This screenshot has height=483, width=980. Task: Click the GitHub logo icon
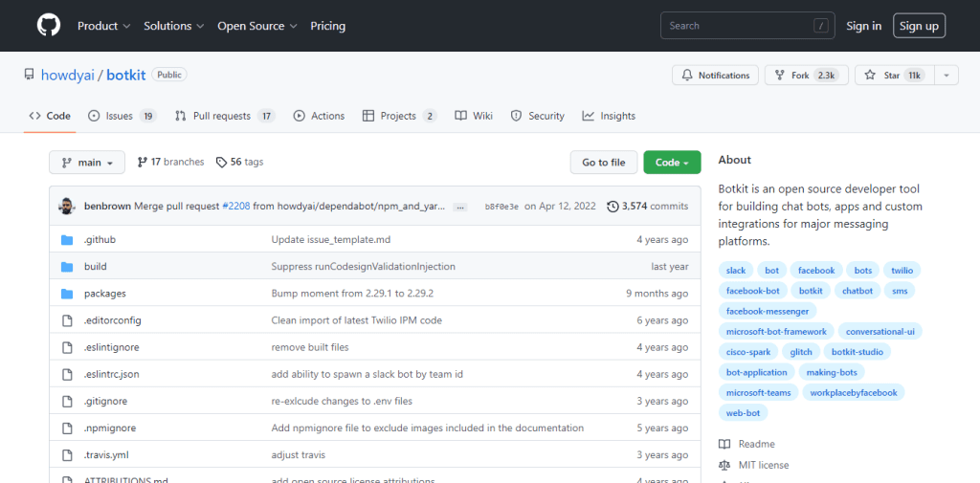(x=48, y=26)
